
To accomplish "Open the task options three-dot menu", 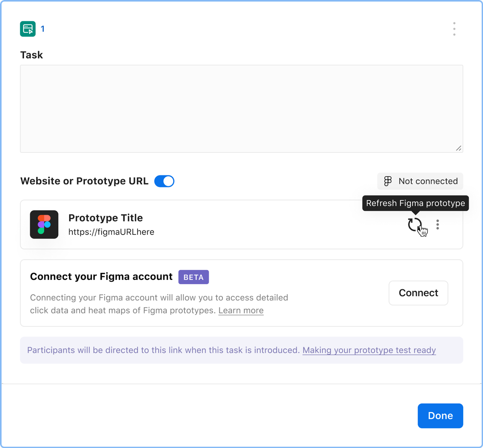I will pos(454,29).
